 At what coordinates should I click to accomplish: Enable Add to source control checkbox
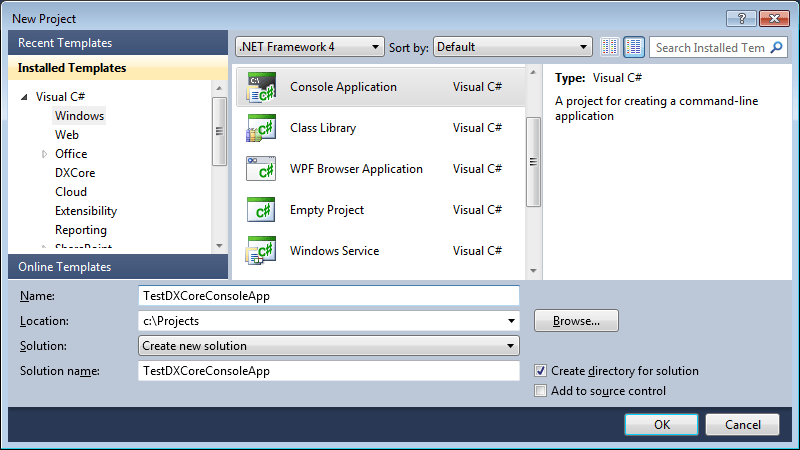(540, 391)
